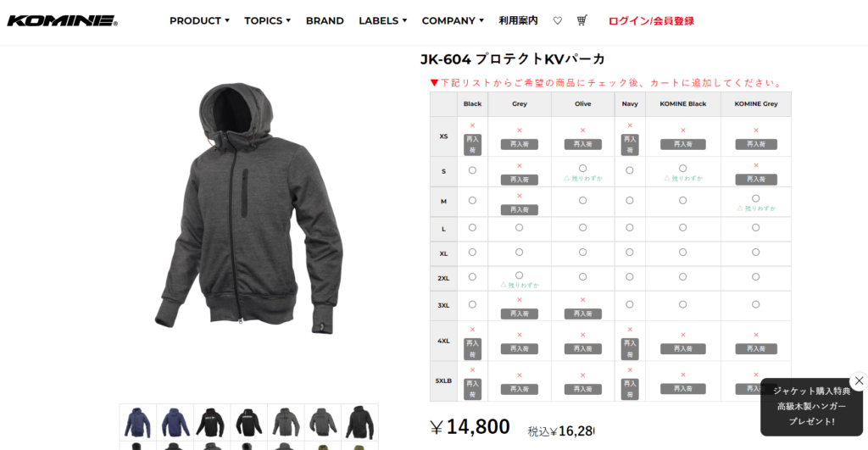
Task: Expand the PRODUCT dropdown menu
Action: click(199, 20)
